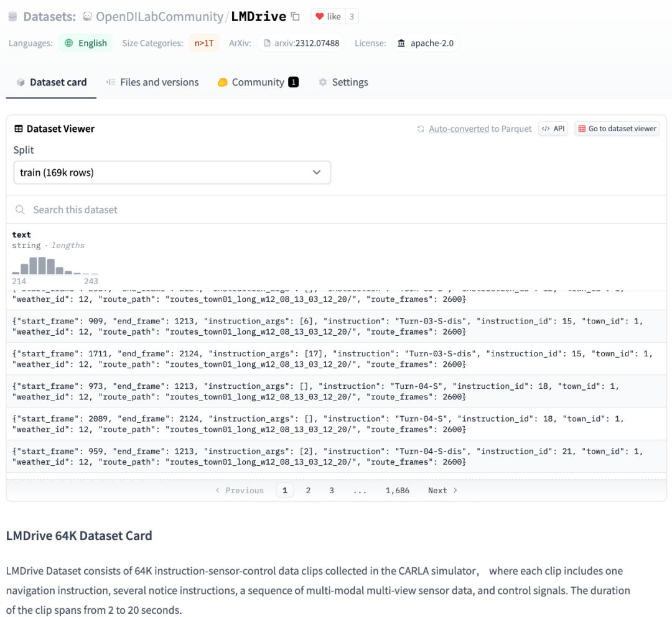Screen dimensions: 672x617
Task: Select the row with start_frame 2089
Action: click(x=337, y=424)
